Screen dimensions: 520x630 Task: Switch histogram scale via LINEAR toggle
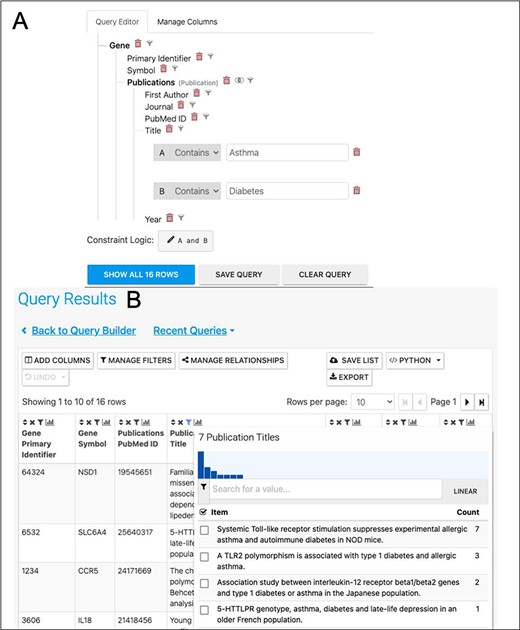(x=465, y=491)
